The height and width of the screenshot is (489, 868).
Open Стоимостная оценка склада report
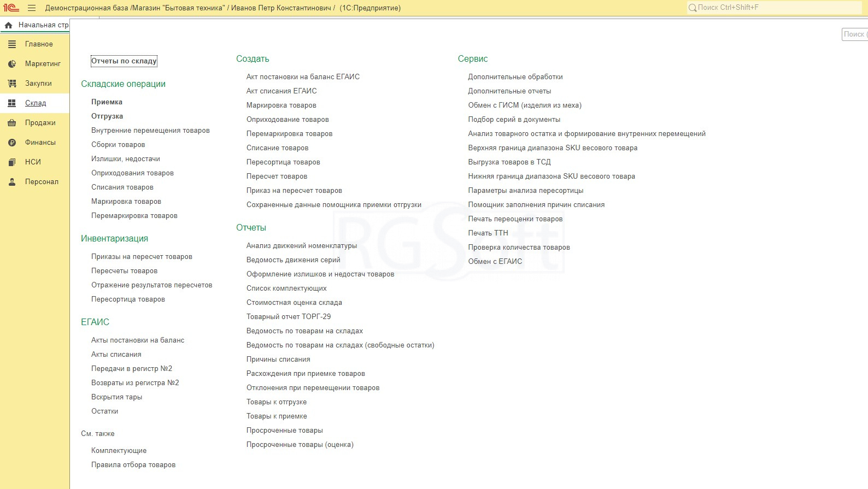(x=294, y=303)
